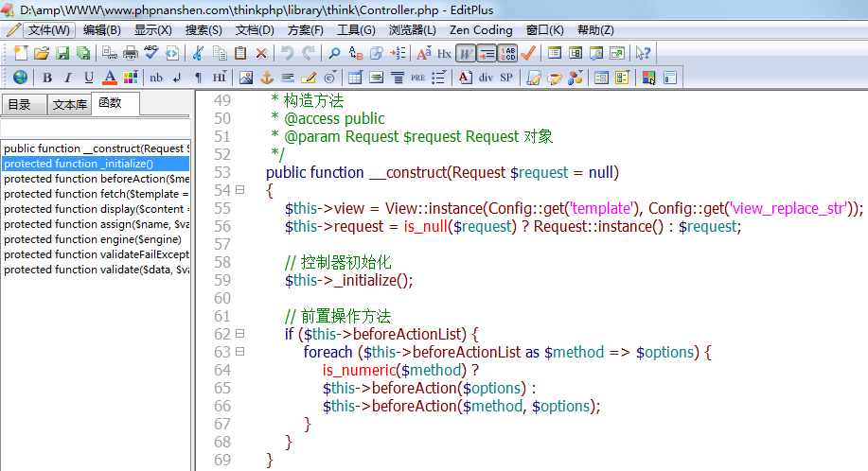Open the Replace A-to-B icon
This screenshot has width=868, height=471.
(x=355, y=53)
